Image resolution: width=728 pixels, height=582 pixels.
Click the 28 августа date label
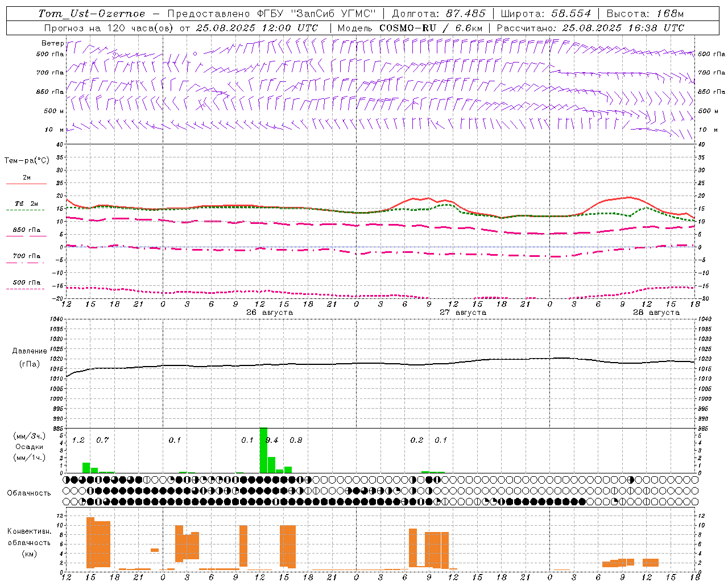[656, 313]
